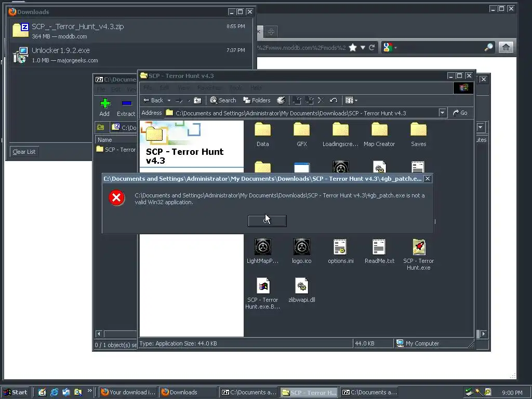Click the Back button in Explorer toolbar
Screen dimensions: 532x399
153,100
